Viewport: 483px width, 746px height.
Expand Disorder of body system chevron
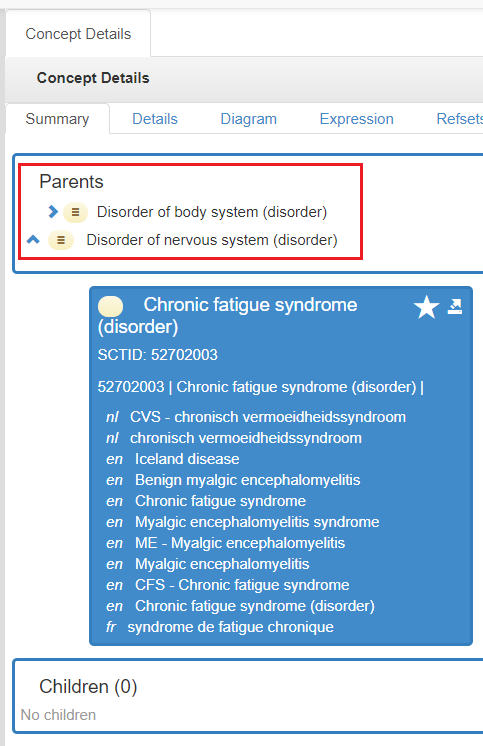pos(53,211)
